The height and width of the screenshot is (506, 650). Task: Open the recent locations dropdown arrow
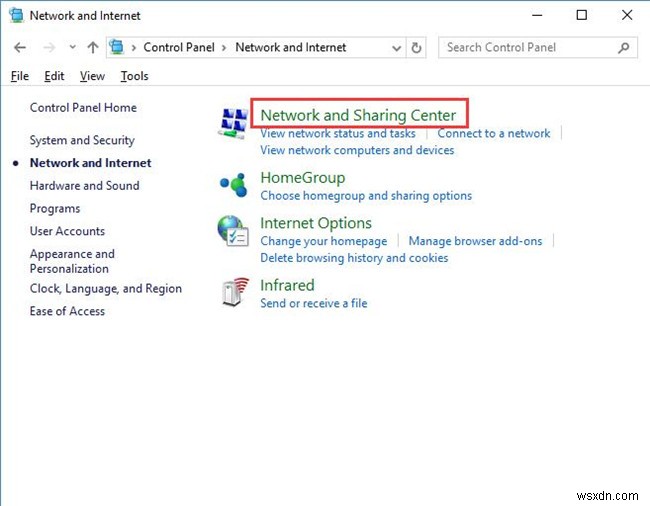pyautogui.click(x=73, y=47)
